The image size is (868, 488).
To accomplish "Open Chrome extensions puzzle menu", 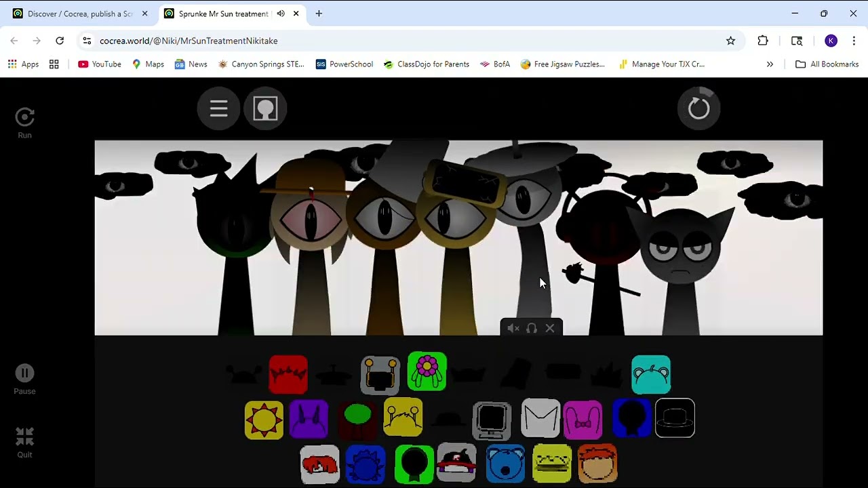I will (763, 41).
